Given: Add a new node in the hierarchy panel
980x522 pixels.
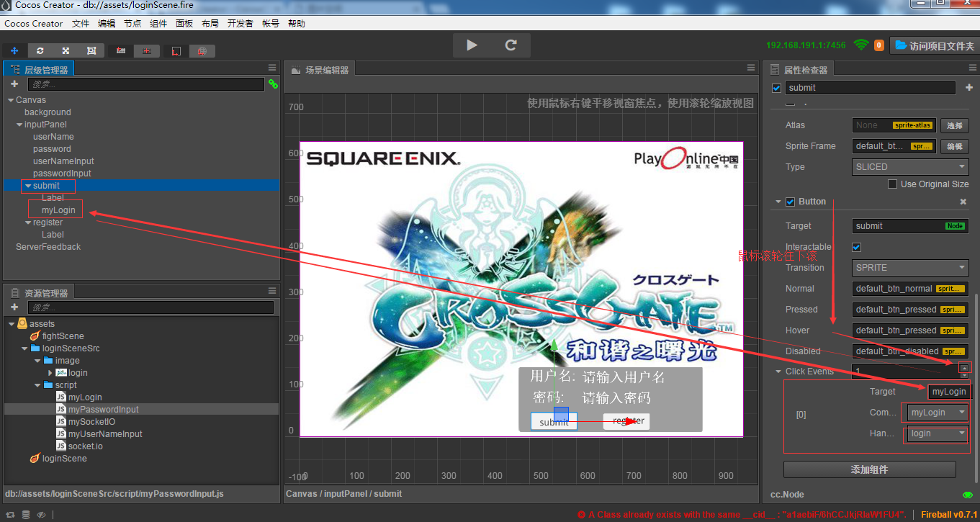Looking at the screenshot, I should click(x=14, y=84).
